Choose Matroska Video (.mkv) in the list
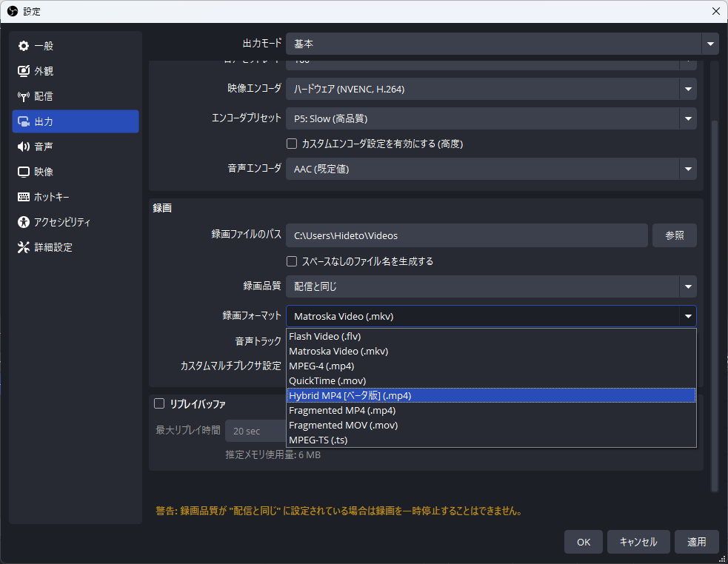This screenshot has width=728, height=564. pos(491,352)
